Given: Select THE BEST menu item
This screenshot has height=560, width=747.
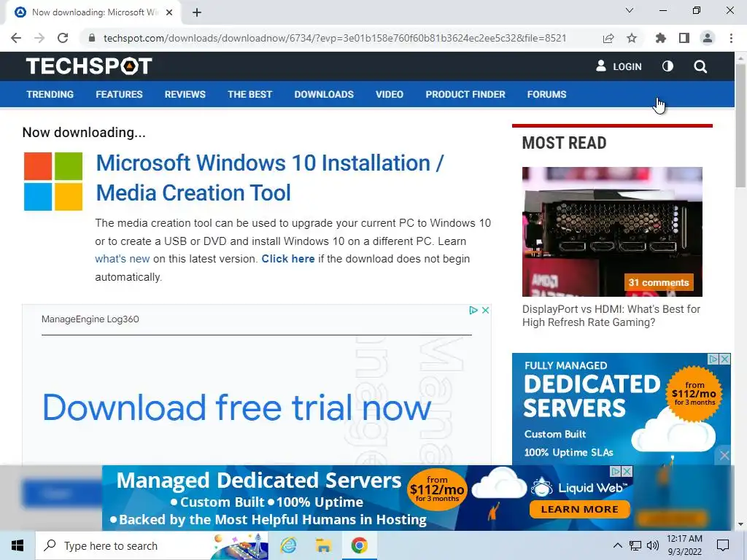Looking at the screenshot, I should pos(249,94).
